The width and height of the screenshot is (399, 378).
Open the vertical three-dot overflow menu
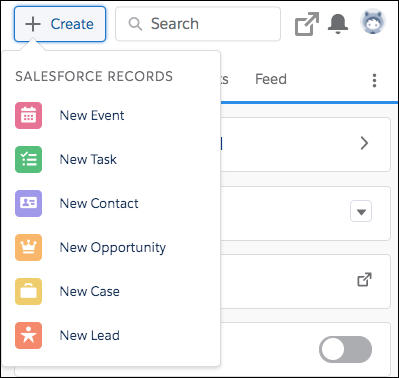[x=374, y=80]
